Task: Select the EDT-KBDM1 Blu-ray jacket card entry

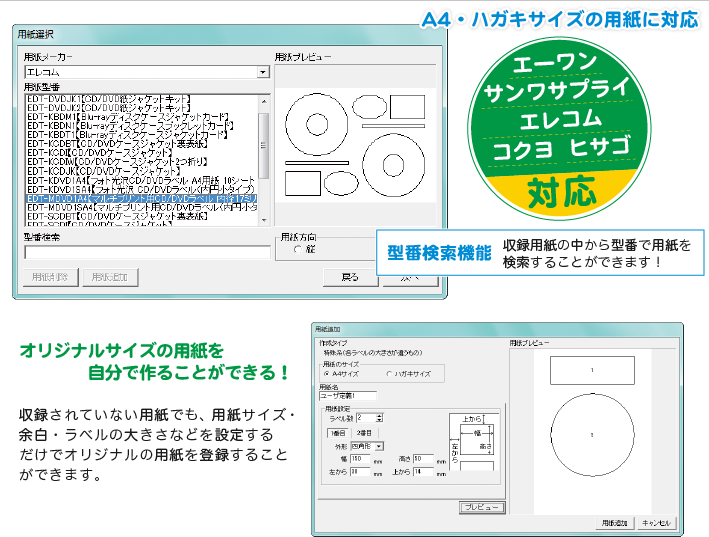Action: pos(128,117)
